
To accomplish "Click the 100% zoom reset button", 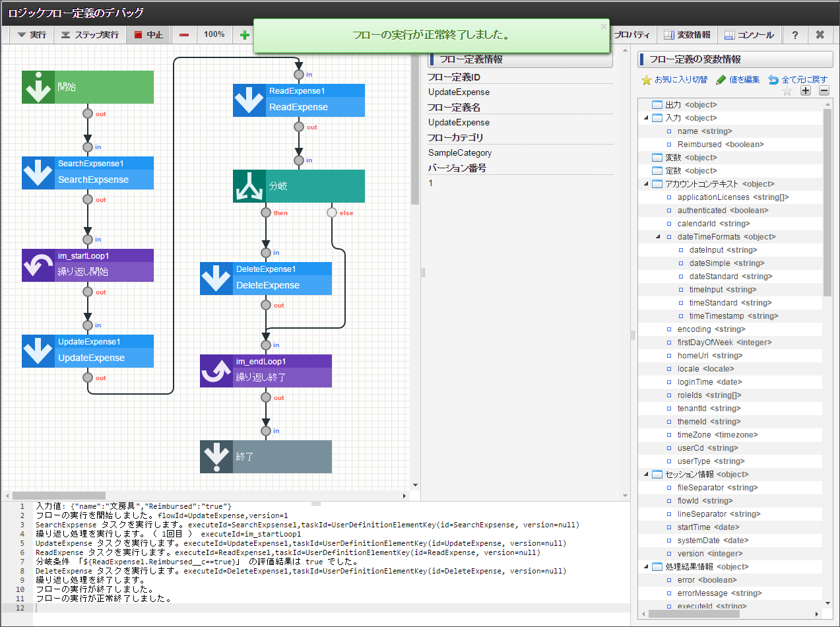I will [x=214, y=34].
